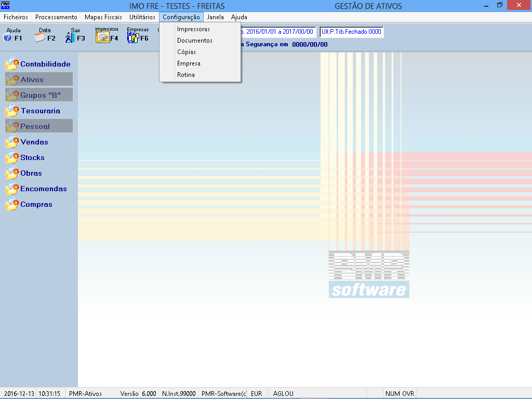
Task: Open the Encomendas module
Action: point(36,189)
